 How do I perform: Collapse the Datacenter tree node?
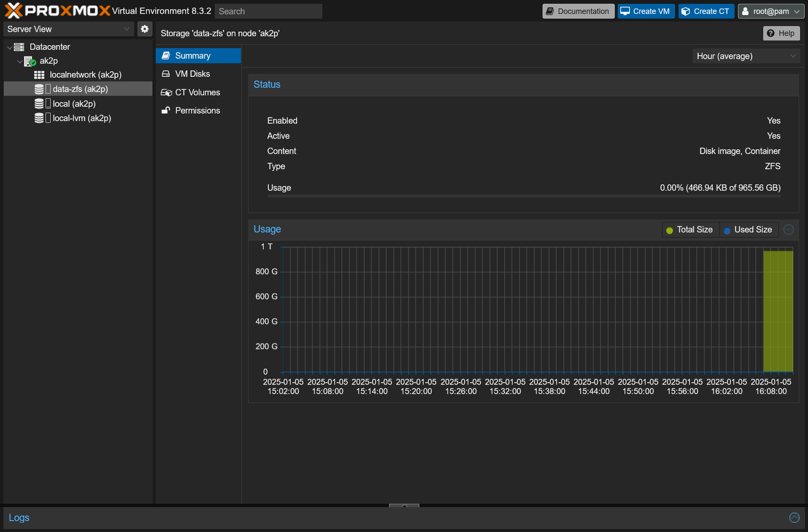pos(9,47)
